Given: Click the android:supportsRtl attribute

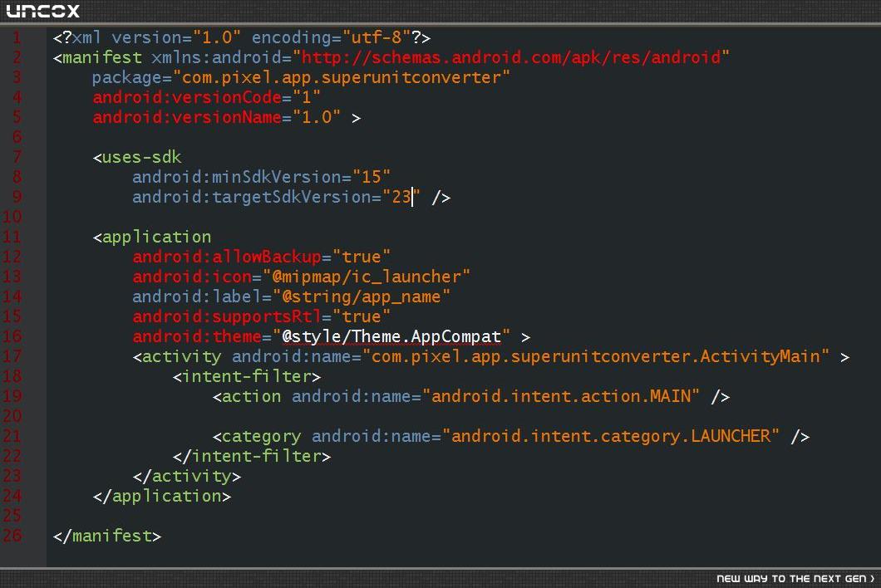Looking at the screenshot, I should tap(227, 316).
